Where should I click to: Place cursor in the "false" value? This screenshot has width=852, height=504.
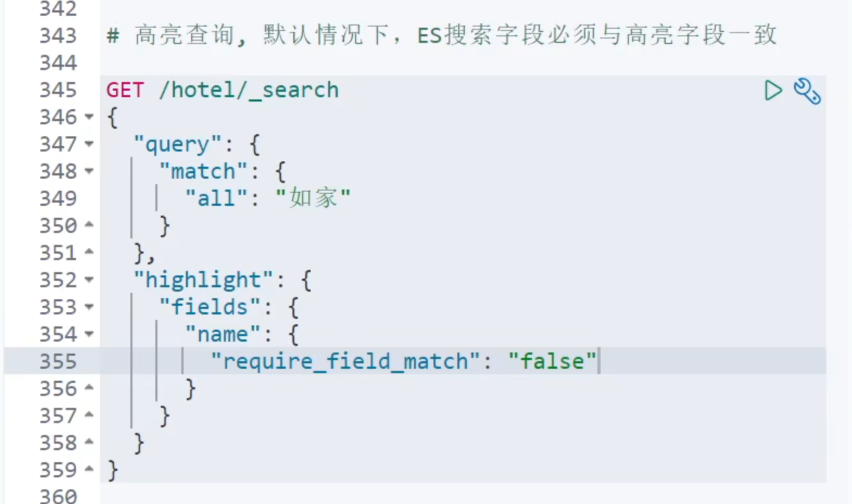coord(552,361)
